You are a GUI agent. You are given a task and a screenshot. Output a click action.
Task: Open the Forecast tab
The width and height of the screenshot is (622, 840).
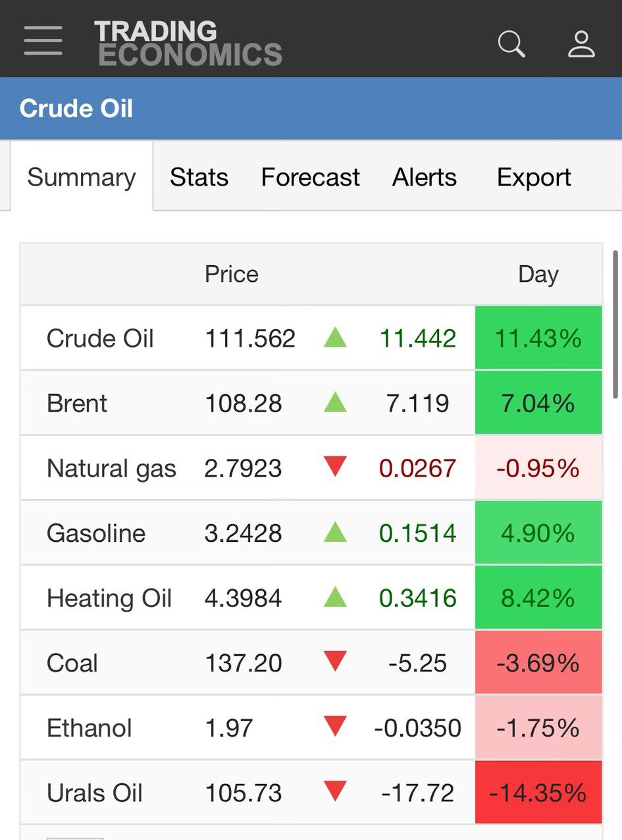310,177
